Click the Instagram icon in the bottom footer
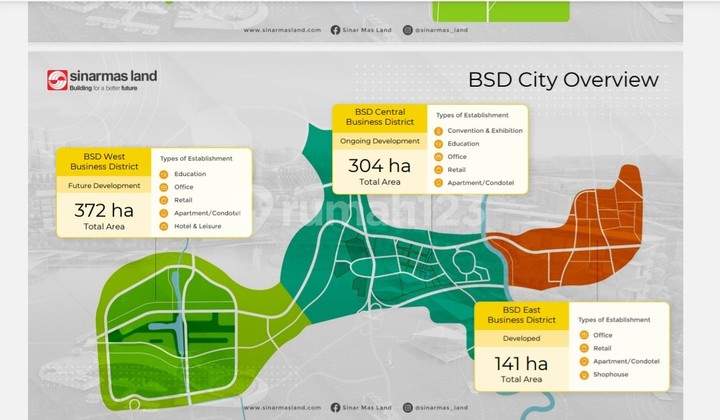Screen dimensions: 720x420 (408, 410)
